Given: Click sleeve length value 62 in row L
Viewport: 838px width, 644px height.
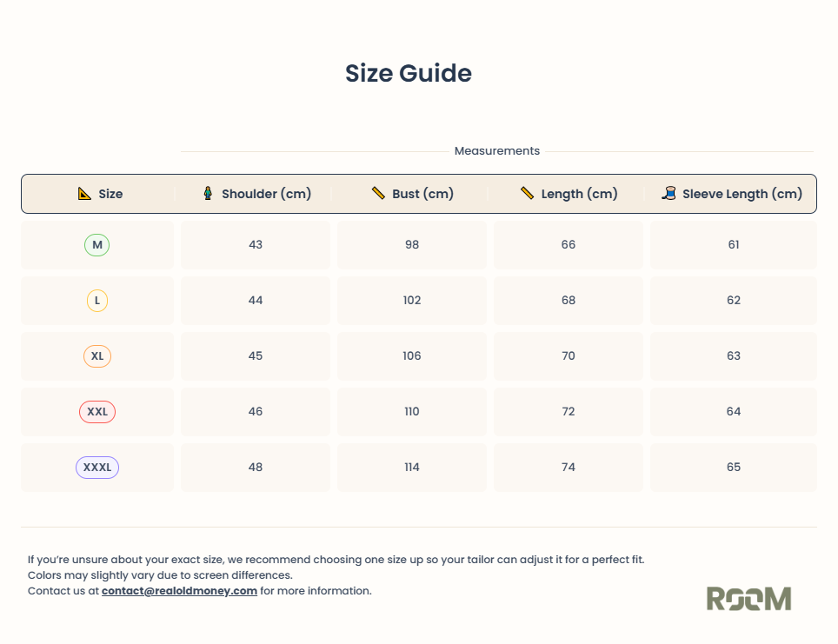Looking at the screenshot, I should click(x=734, y=301).
